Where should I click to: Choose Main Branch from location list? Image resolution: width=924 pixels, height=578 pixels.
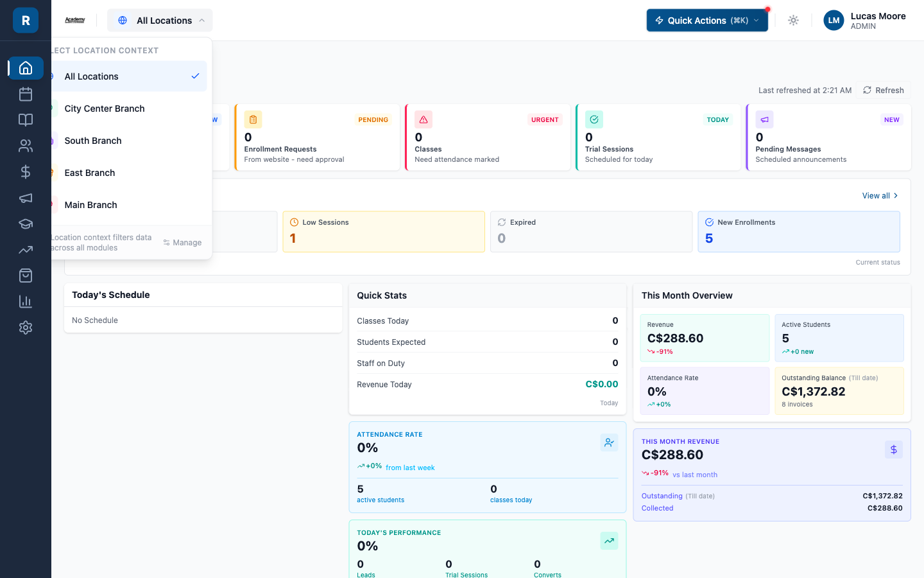click(x=128, y=205)
